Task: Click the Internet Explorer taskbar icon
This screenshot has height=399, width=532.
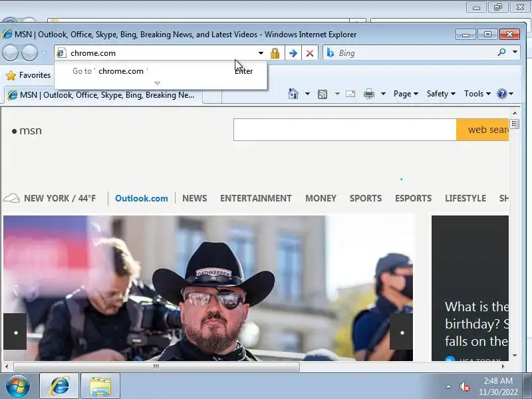Action: pos(59,386)
